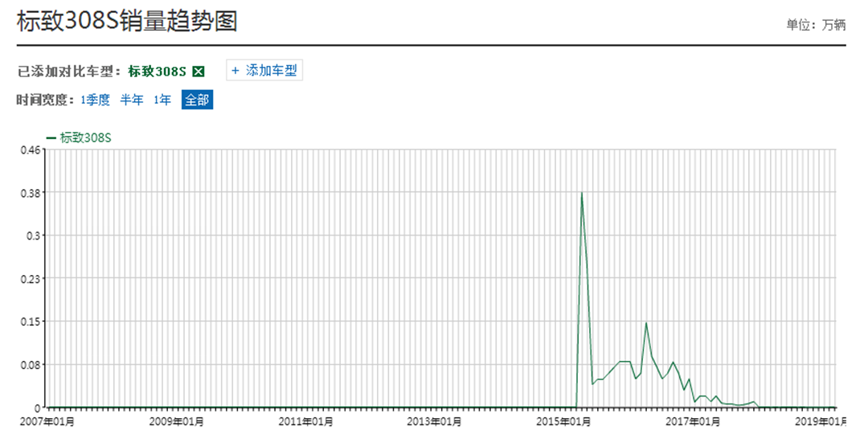Select the 2015年01月 axis label
The width and height of the screenshot is (868, 447).
point(563,421)
